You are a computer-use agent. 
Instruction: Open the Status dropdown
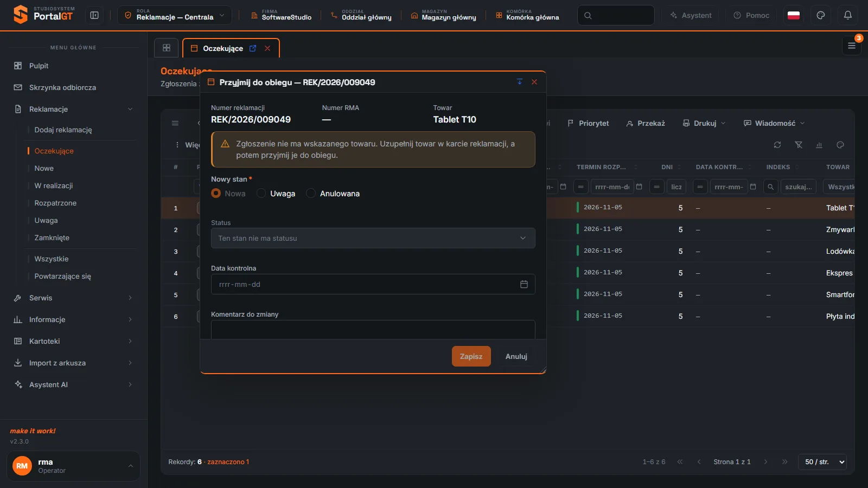coord(373,238)
